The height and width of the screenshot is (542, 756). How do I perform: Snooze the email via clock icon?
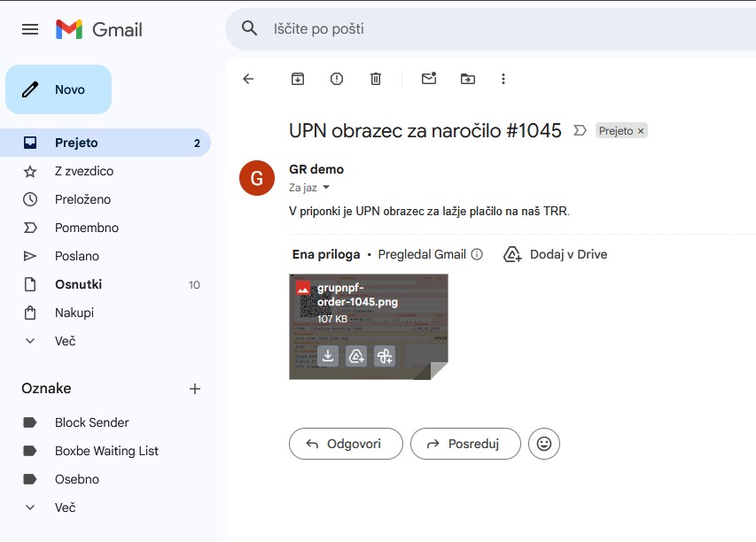(336, 79)
